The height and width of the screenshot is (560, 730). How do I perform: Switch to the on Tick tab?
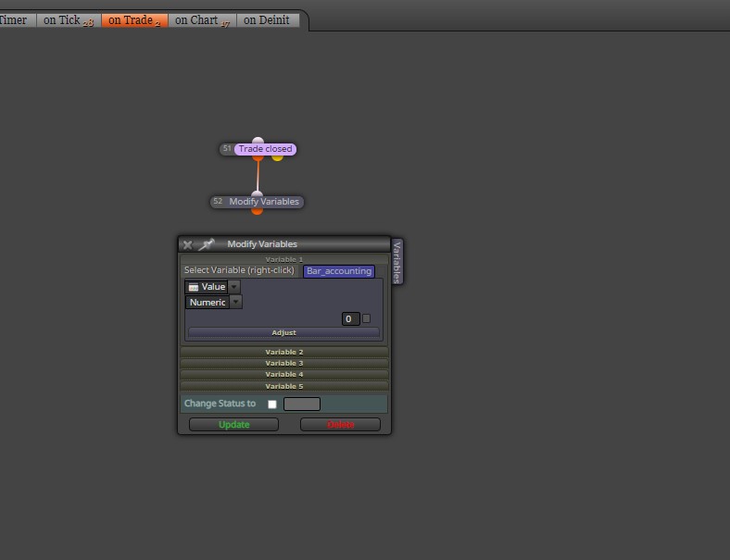(x=69, y=20)
